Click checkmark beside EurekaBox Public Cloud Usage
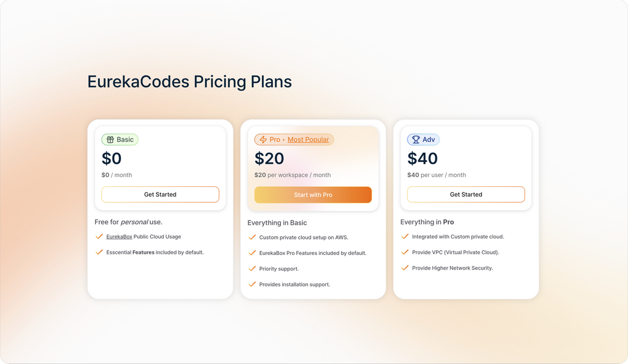This screenshot has height=364, width=628. pos(99,236)
